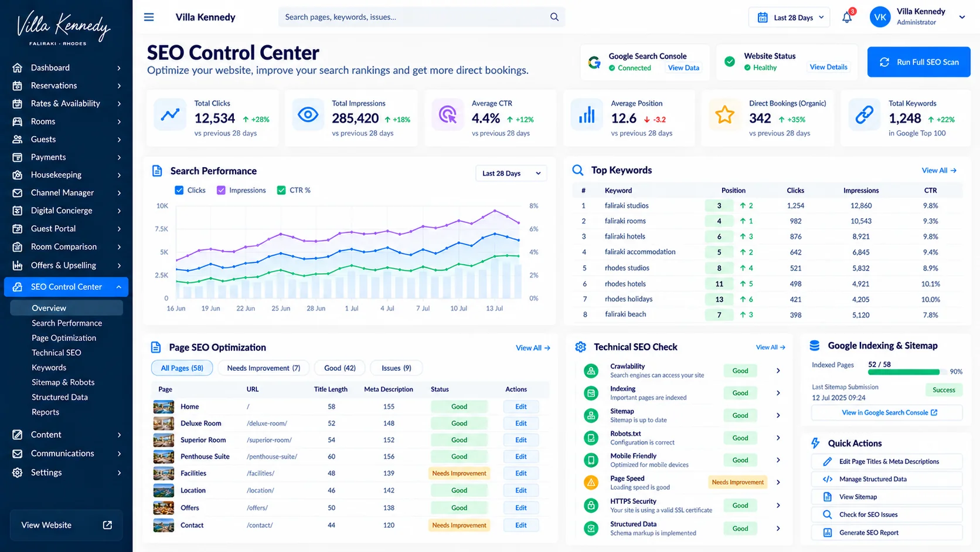
Task: Click the Total Keywords link icon
Action: coord(864,114)
